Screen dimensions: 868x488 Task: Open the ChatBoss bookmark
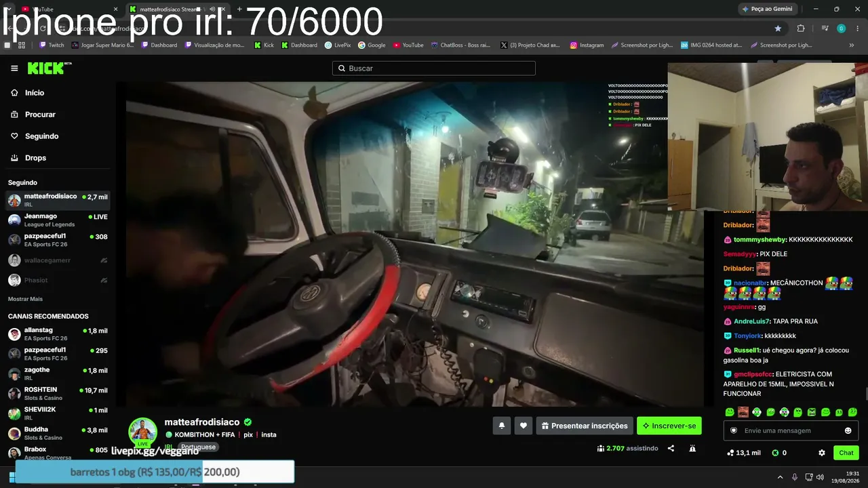[460, 45]
